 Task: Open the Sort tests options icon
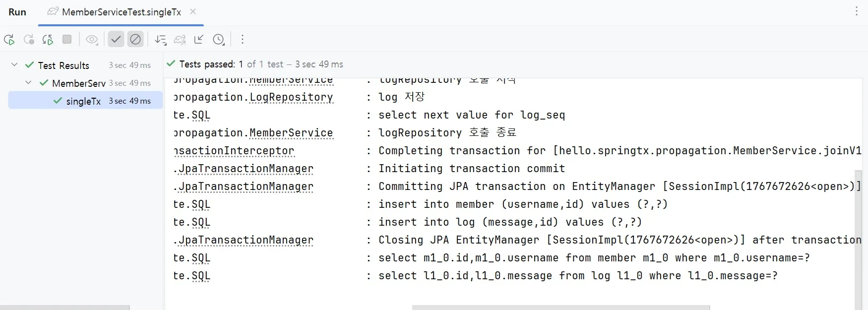point(160,40)
